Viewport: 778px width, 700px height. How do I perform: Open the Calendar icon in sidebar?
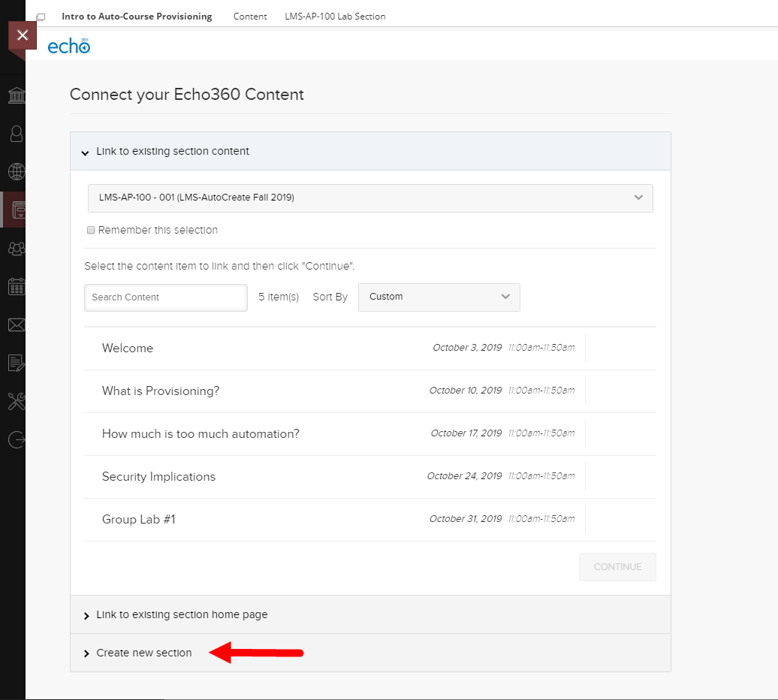(x=17, y=286)
